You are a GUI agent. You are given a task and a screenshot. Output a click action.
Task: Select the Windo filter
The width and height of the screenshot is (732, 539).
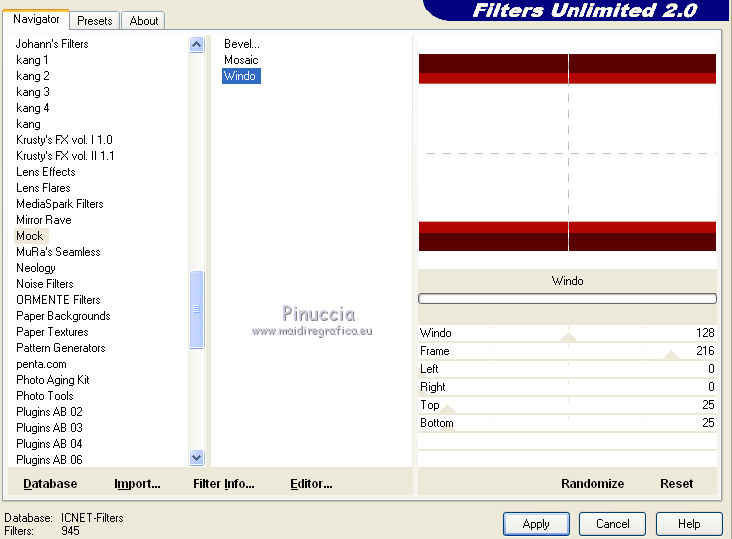tap(241, 76)
